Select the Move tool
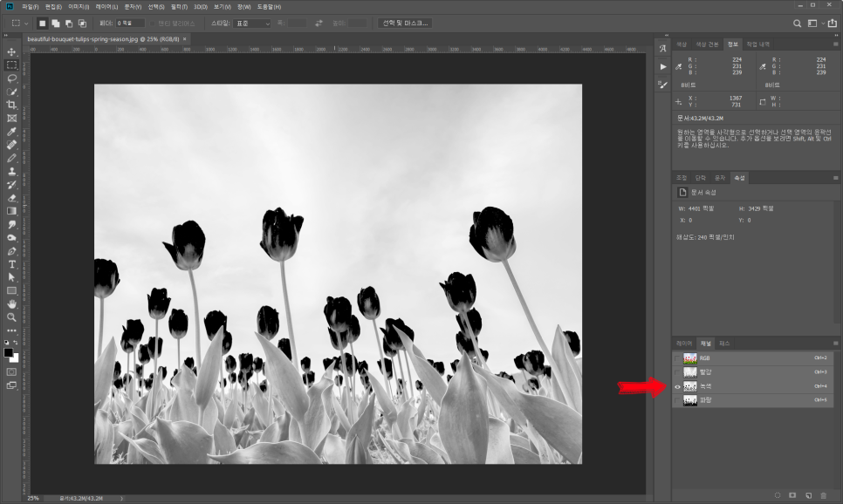 pos(11,51)
